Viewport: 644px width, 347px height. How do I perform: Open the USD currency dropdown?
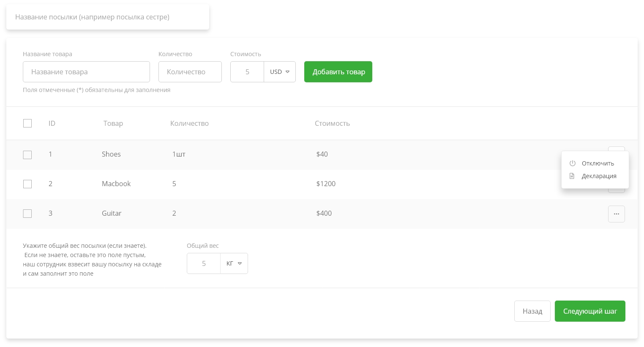280,72
